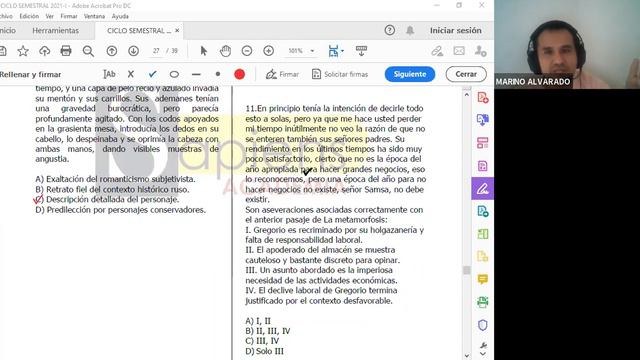This screenshot has height=360, width=640.
Task: Select the arrow selection tool
Action: coord(204,51)
